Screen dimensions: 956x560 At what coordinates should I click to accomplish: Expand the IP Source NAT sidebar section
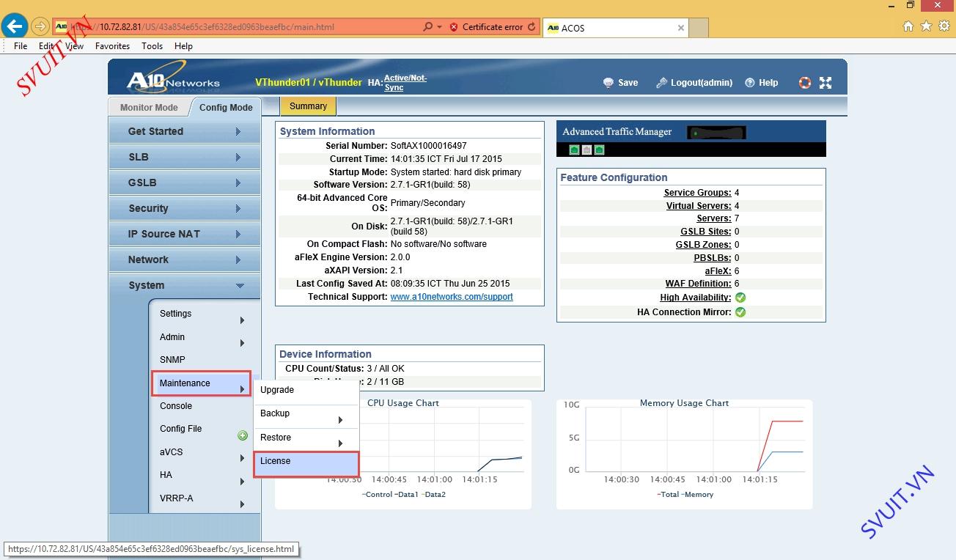[185, 234]
